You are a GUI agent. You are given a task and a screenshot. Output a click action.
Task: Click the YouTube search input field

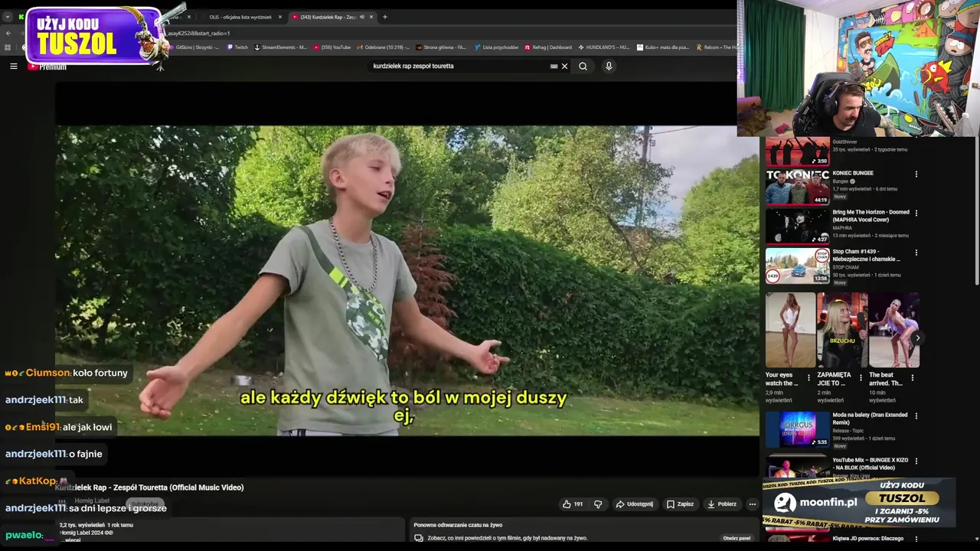click(x=459, y=66)
